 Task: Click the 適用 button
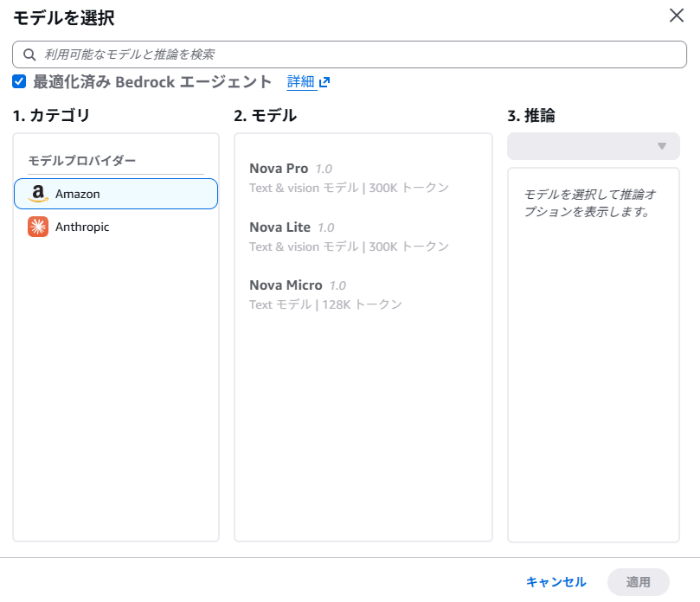pyautogui.click(x=639, y=582)
